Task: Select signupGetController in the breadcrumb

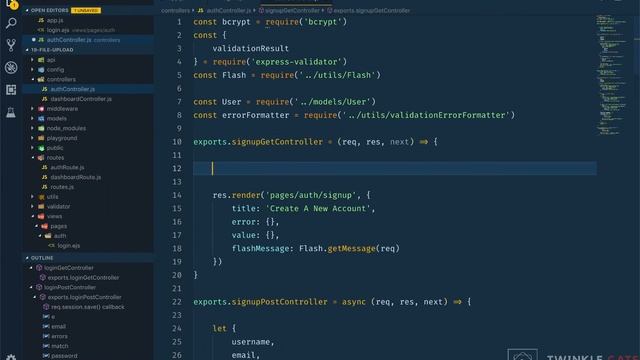Action: 292,11
